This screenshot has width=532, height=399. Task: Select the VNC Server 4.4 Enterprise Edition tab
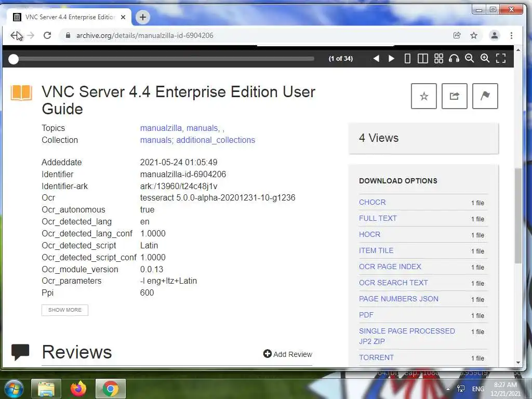(x=70, y=17)
